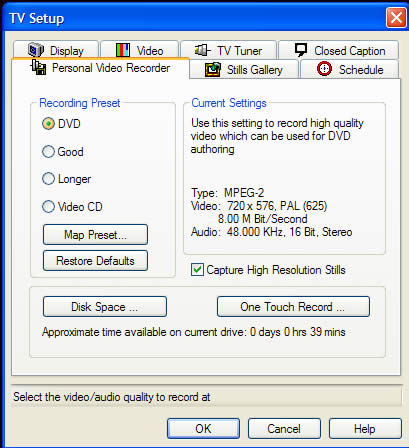Image resolution: width=409 pixels, height=448 pixels.
Task: Click the Closed Caption speech bubble icon
Action: point(301,50)
